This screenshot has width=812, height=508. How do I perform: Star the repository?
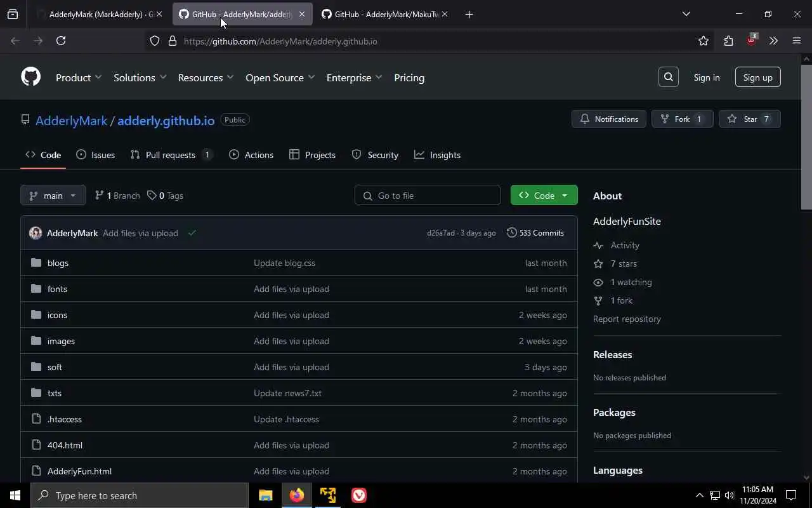[749, 119]
